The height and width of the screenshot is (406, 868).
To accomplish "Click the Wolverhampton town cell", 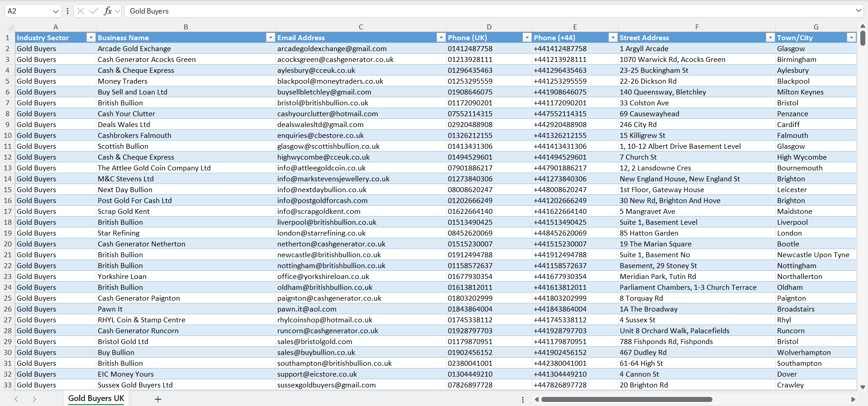I will click(x=816, y=352).
